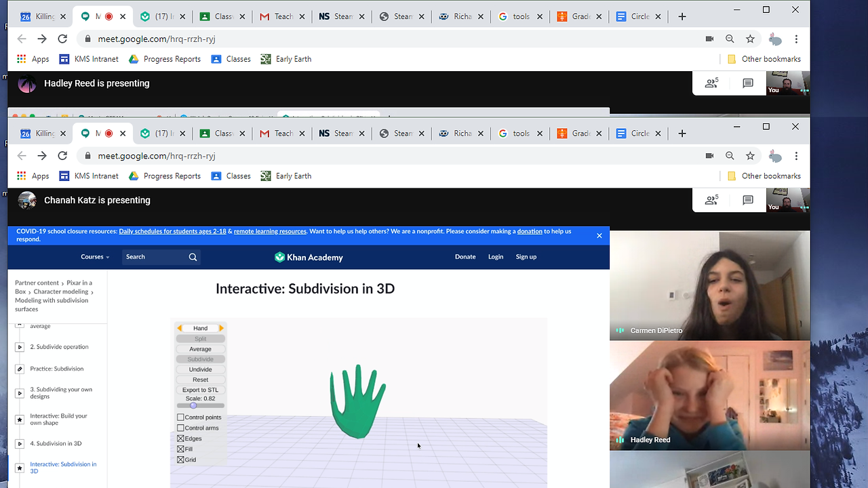Open the Sign up link
Image resolution: width=868 pixels, height=488 pixels.
click(526, 257)
